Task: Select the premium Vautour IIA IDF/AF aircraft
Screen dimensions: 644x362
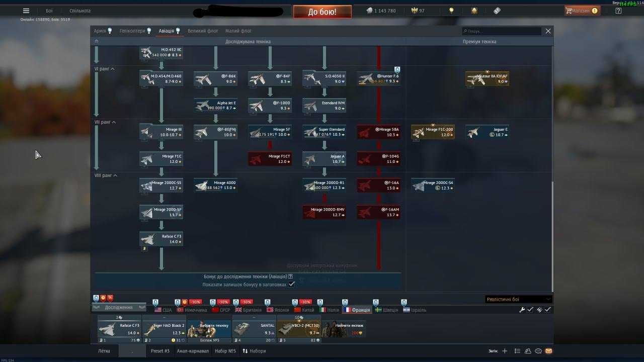Action: tap(487, 79)
